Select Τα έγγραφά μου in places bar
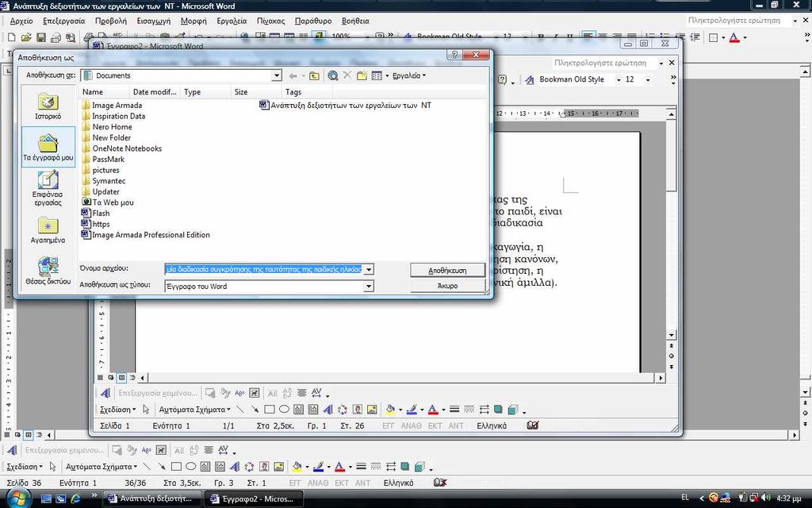Viewport: 812px width, 508px height. pyautogui.click(x=48, y=147)
